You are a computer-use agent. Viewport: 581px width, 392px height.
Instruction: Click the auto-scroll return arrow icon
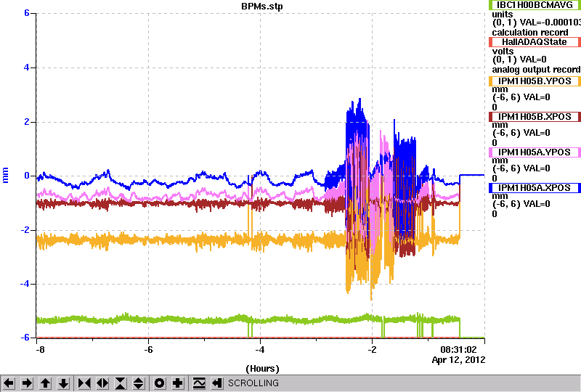pos(216,383)
